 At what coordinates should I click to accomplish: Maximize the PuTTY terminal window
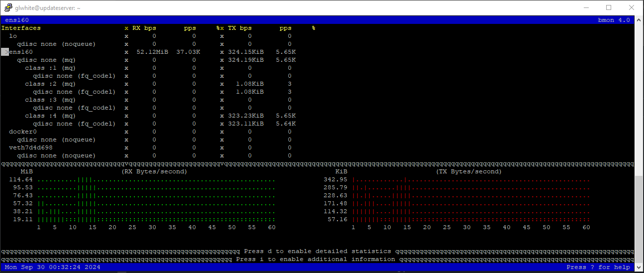pyautogui.click(x=609, y=8)
